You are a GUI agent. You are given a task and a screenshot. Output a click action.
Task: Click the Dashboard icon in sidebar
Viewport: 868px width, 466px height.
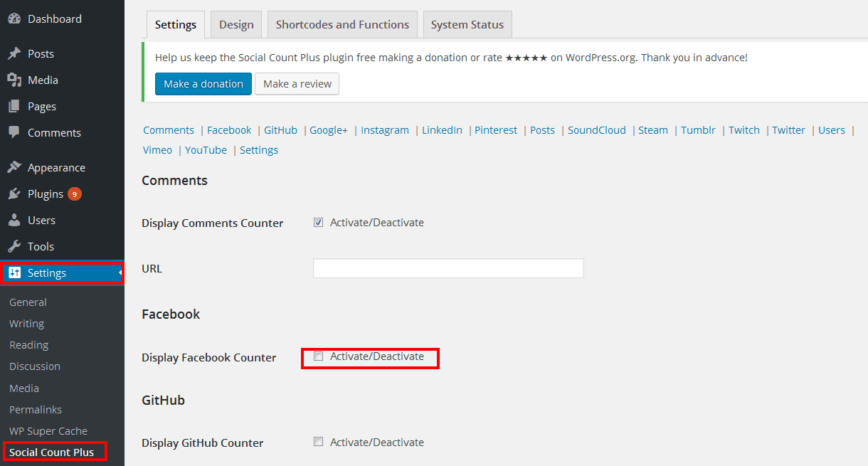(16, 18)
